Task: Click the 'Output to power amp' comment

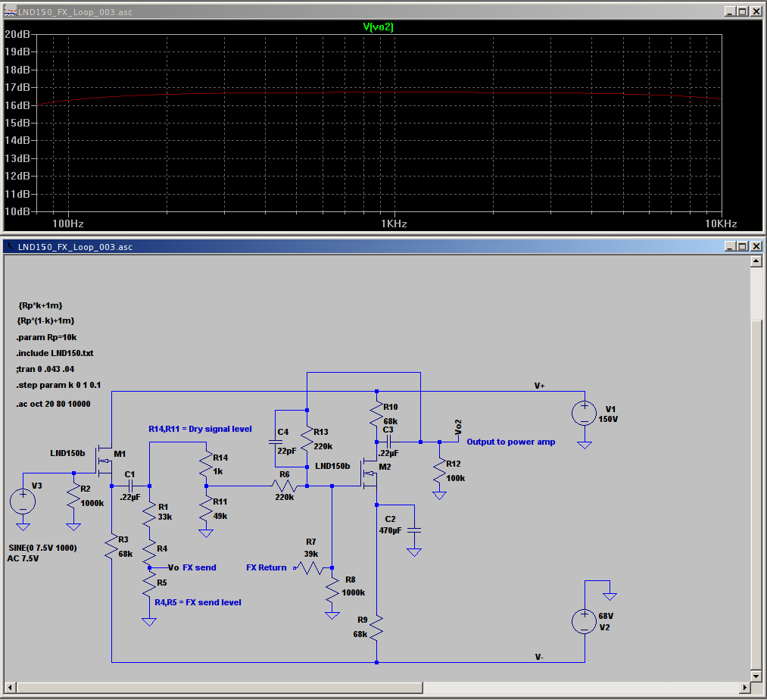Action: pyautogui.click(x=510, y=442)
